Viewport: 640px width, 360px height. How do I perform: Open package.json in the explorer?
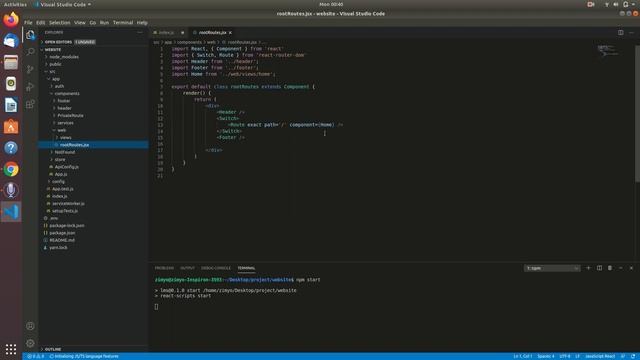[x=62, y=233]
